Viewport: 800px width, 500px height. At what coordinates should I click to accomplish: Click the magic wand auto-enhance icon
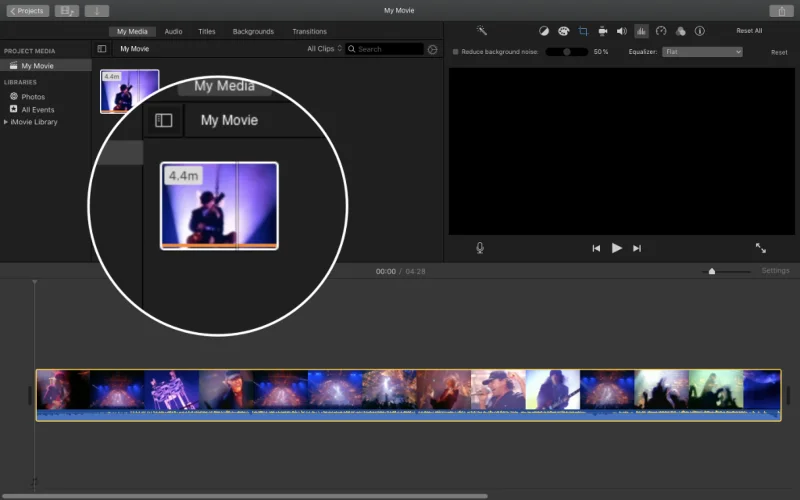(482, 31)
